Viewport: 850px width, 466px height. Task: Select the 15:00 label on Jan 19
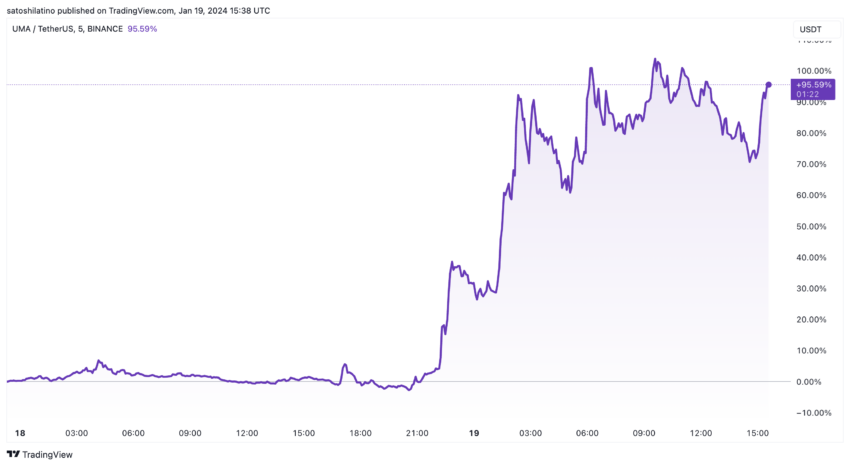(757, 433)
